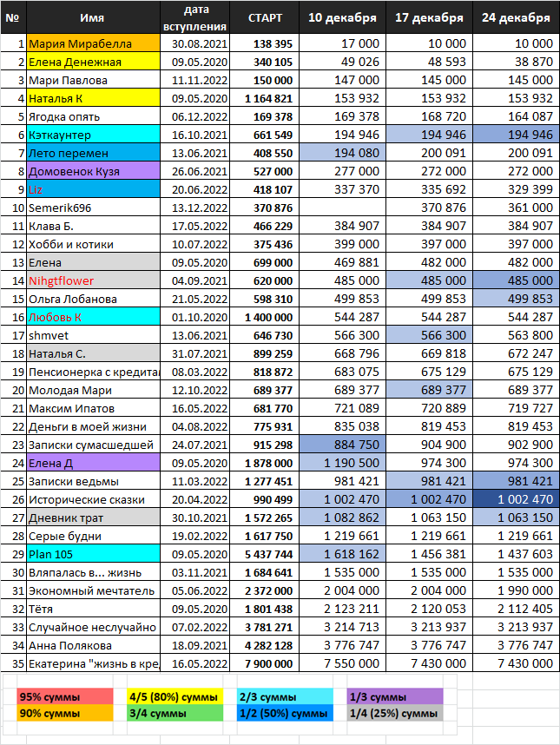Click the cell 'Тётя'

(x=93, y=609)
